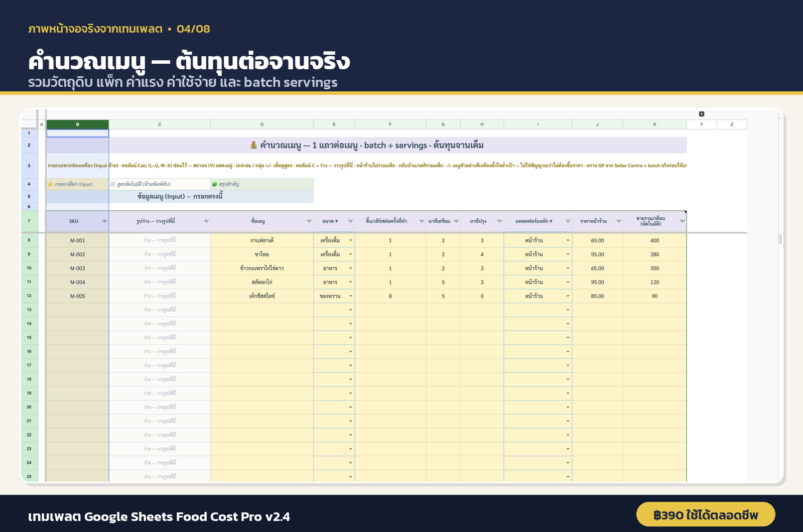This screenshot has width=803, height=532.
Task: Open the SKU column filter icon
Action: tap(104, 221)
